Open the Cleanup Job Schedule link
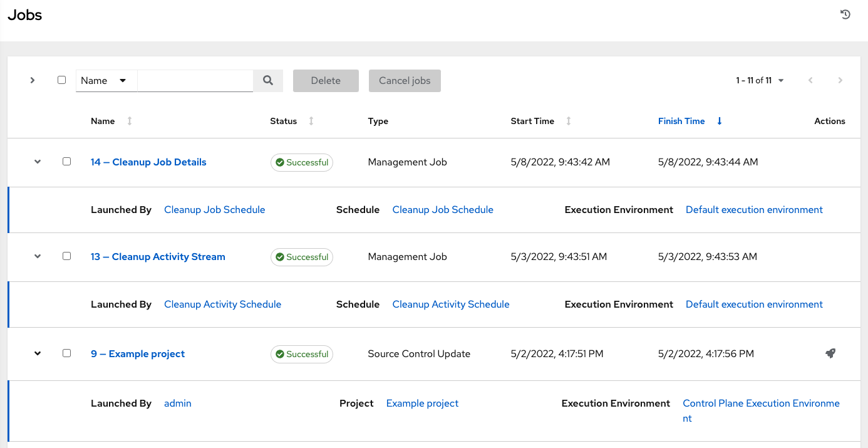Screen dimensions: 868x448 point(214,209)
